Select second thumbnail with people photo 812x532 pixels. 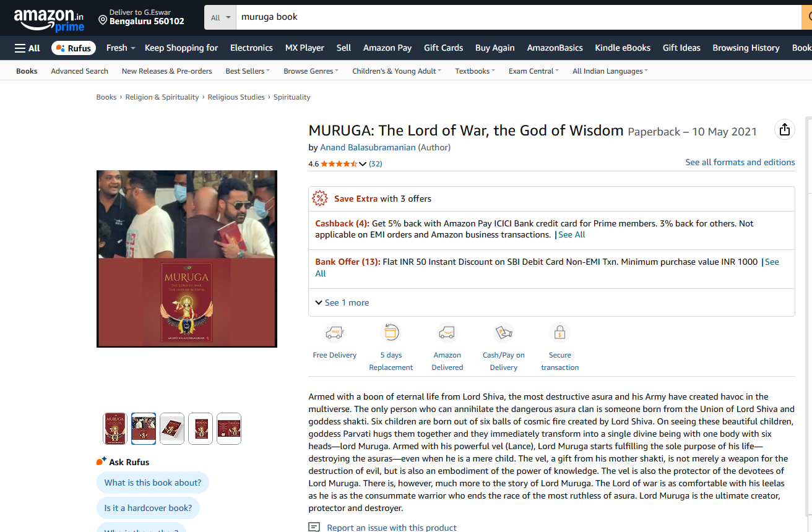click(144, 429)
